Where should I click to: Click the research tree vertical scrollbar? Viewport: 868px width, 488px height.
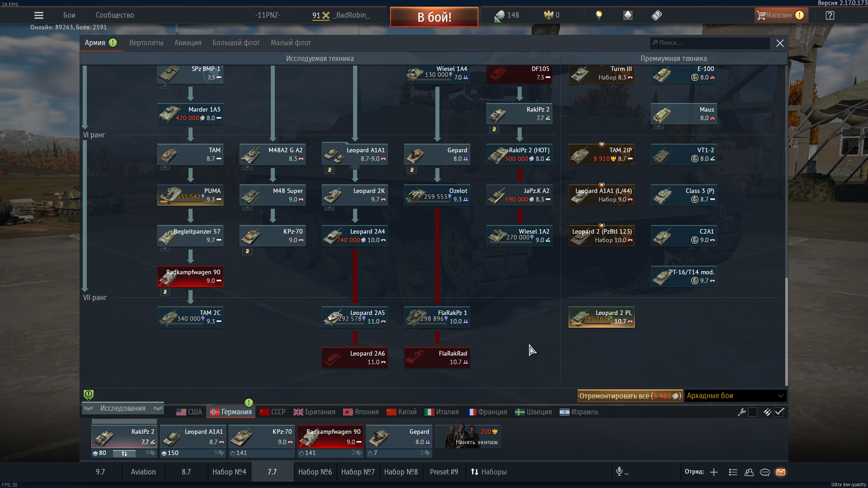tap(787, 332)
